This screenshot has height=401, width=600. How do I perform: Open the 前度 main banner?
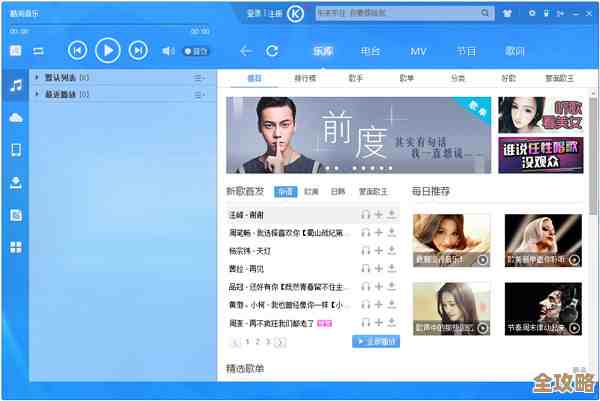click(359, 135)
